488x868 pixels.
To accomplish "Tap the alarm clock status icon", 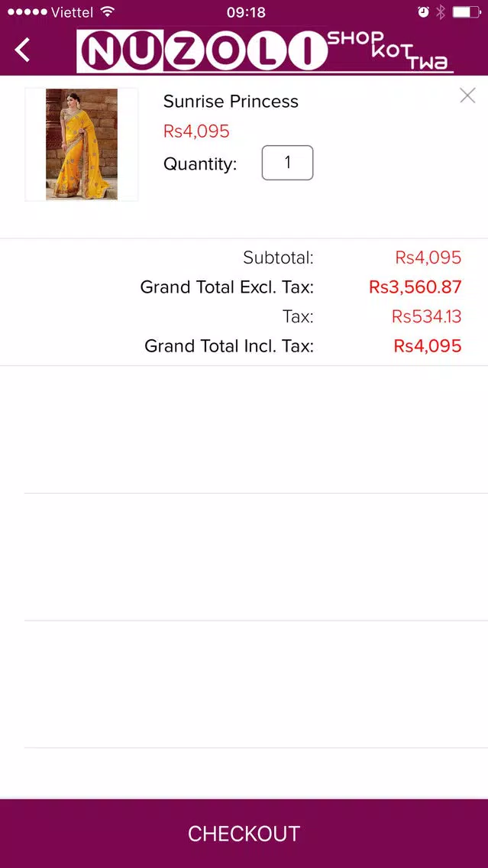I will (x=423, y=11).
